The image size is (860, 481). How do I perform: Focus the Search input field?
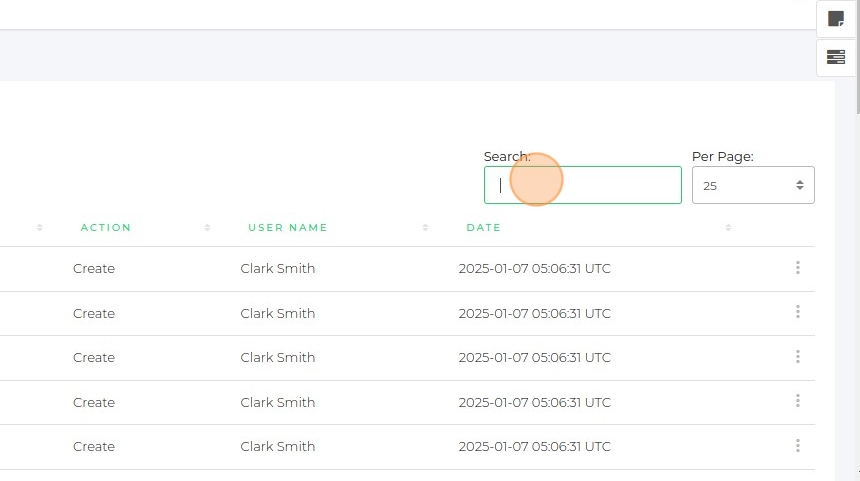[x=582, y=185]
